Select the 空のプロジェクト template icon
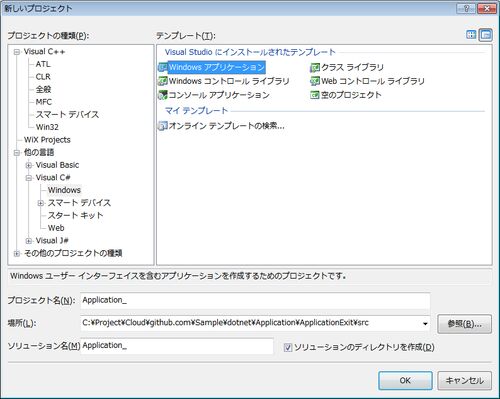Screen dimensions: 500x399 [315, 95]
